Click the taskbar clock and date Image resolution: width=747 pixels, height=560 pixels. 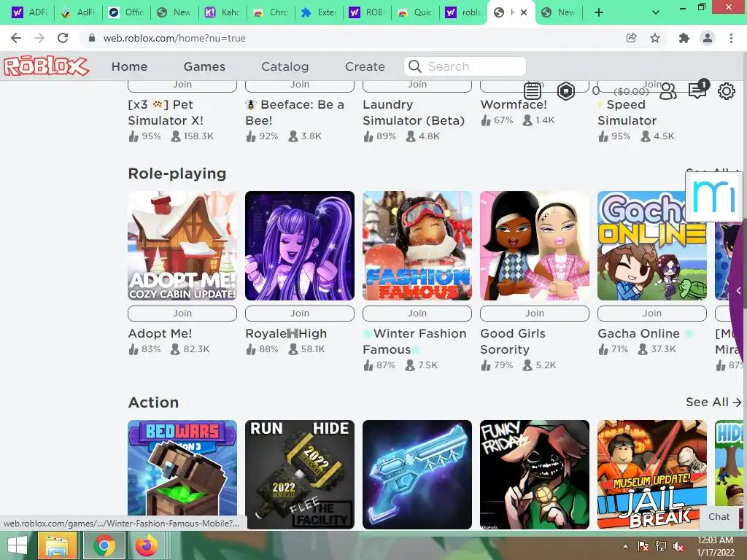point(715,546)
